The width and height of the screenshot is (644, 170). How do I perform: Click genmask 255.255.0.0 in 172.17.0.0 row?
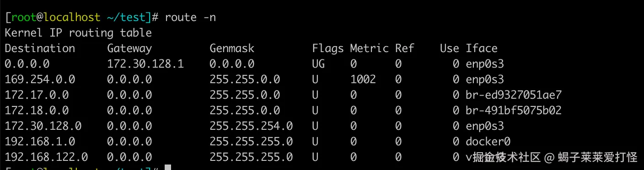point(245,95)
